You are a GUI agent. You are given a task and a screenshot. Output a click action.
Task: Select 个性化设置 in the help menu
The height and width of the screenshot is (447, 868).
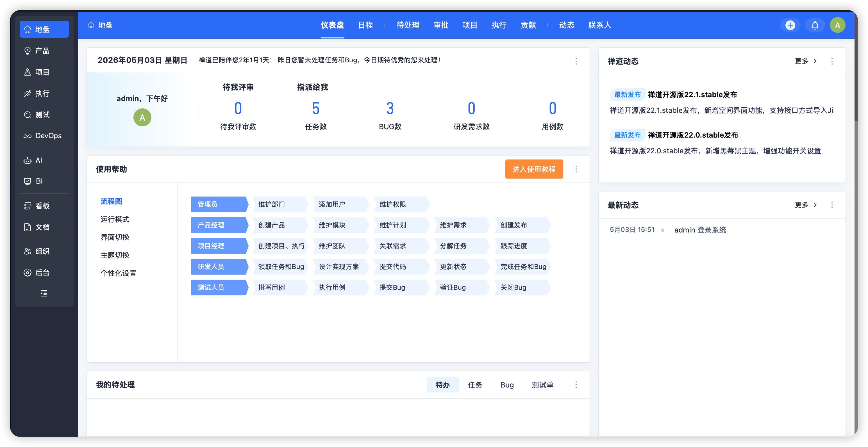click(x=118, y=273)
